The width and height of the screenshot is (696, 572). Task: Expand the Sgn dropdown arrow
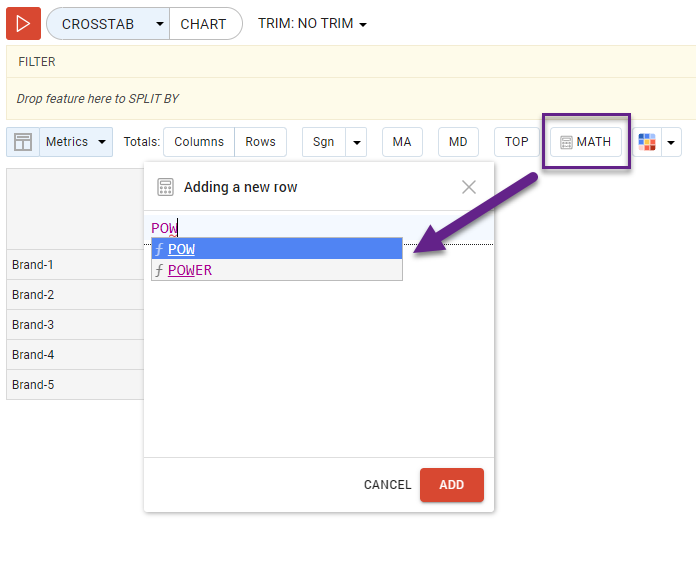point(357,142)
